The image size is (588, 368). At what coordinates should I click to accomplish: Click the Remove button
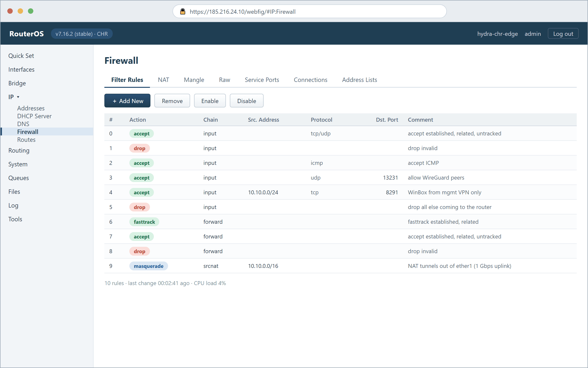(172, 101)
